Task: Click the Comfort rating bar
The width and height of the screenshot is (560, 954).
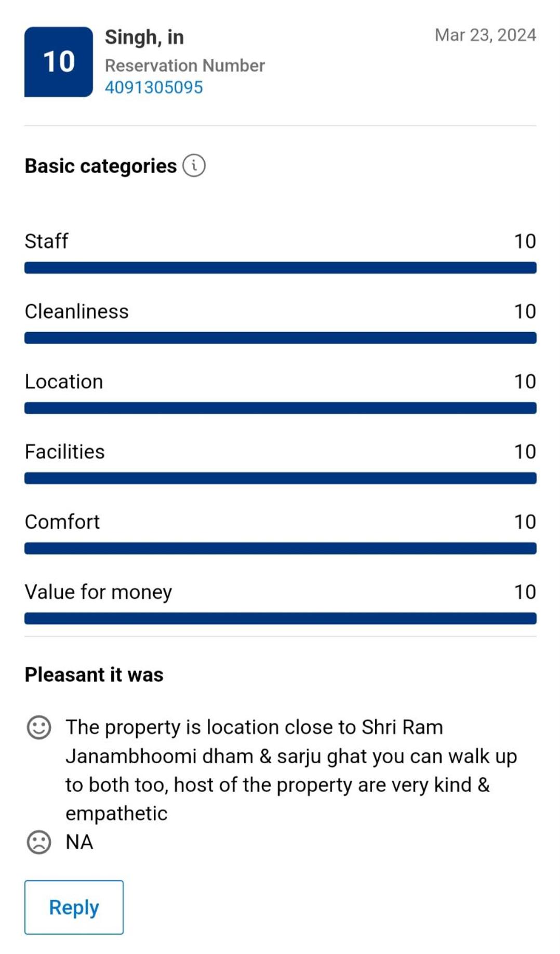Action: (x=280, y=548)
